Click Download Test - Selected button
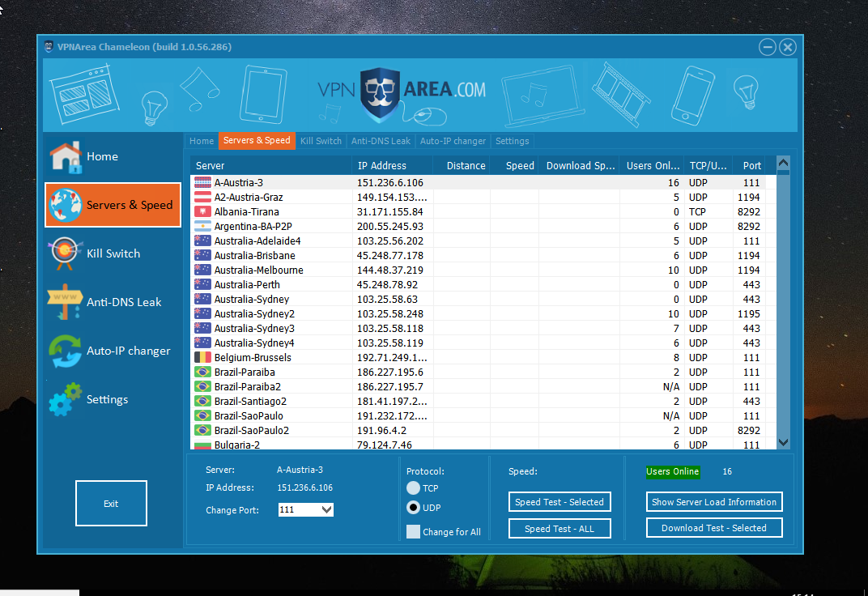This screenshot has height=596, width=868. click(x=714, y=528)
